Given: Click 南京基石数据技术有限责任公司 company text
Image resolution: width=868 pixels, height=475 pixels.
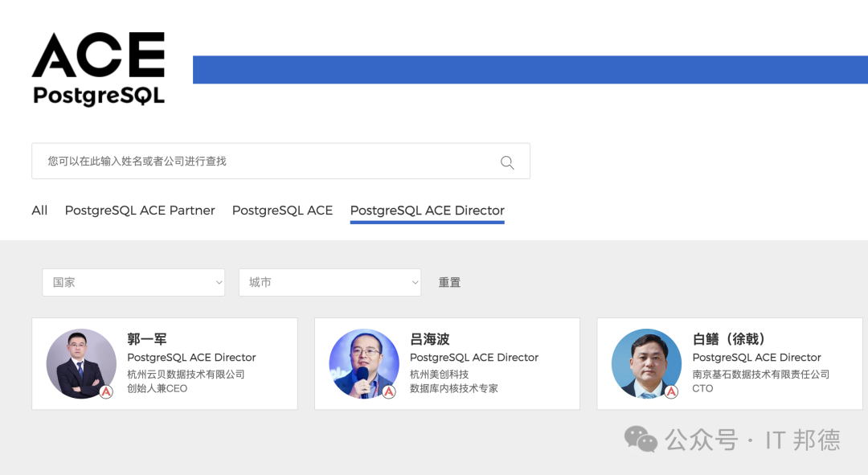Looking at the screenshot, I should [760, 375].
